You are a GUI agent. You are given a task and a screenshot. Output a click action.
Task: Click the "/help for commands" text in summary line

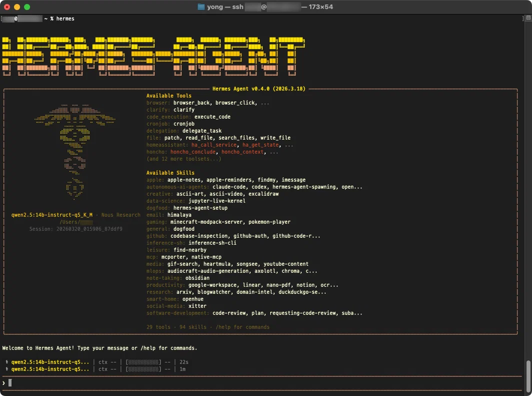(242, 327)
